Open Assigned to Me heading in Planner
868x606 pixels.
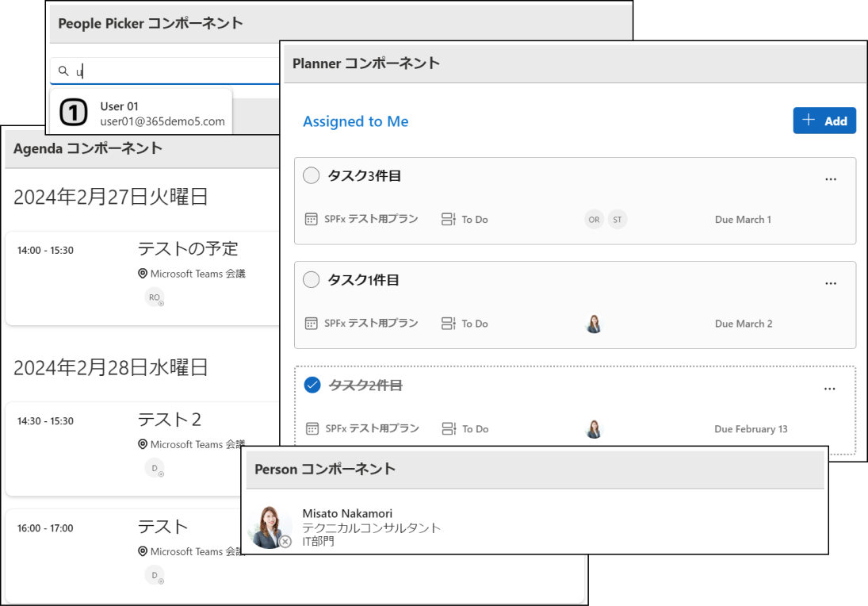pyautogui.click(x=355, y=121)
